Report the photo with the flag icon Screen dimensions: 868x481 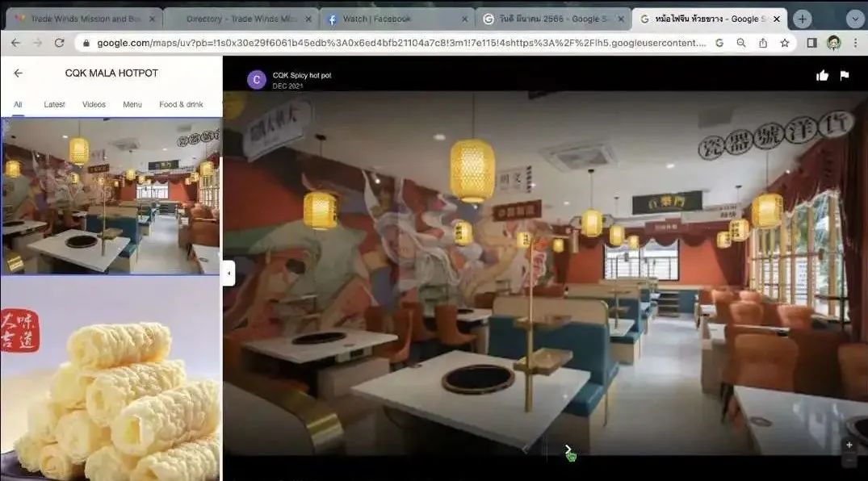click(x=845, y=75)
